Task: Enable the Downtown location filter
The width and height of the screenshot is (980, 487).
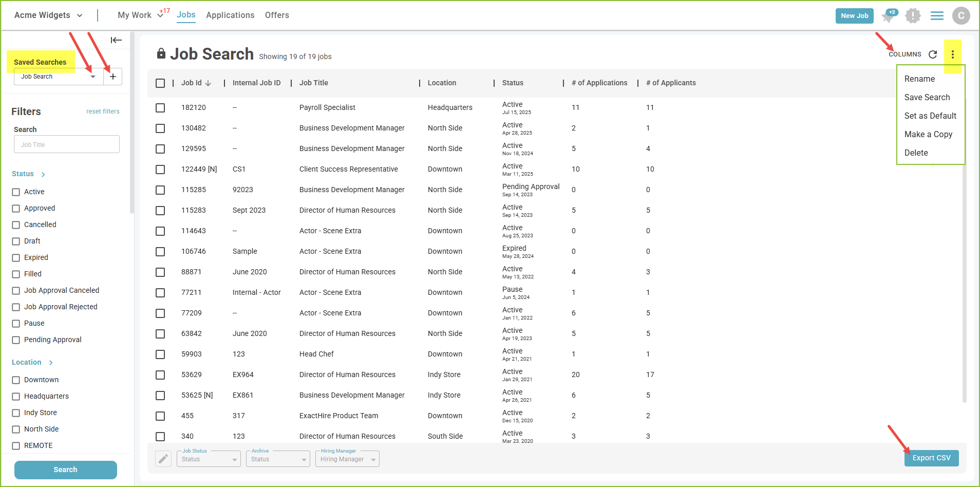Action: pyautogui.click(x=16, y=380)
